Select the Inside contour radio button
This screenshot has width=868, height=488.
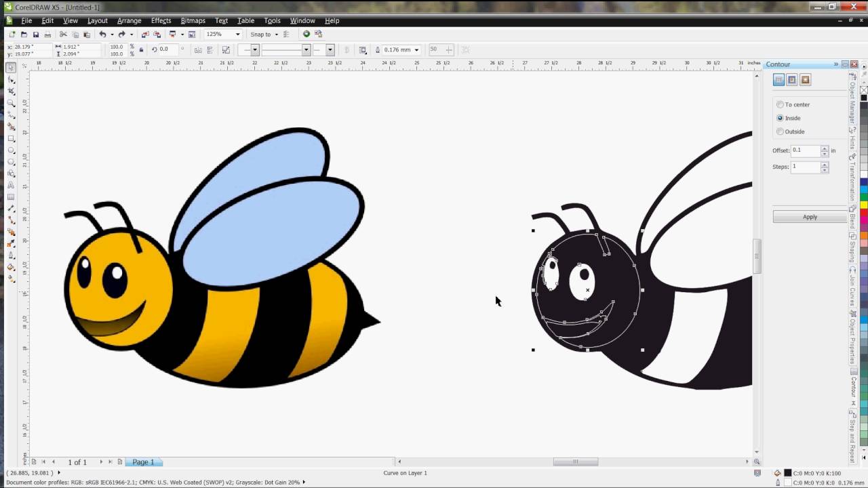pyautogui.click(x=781, y=118)
